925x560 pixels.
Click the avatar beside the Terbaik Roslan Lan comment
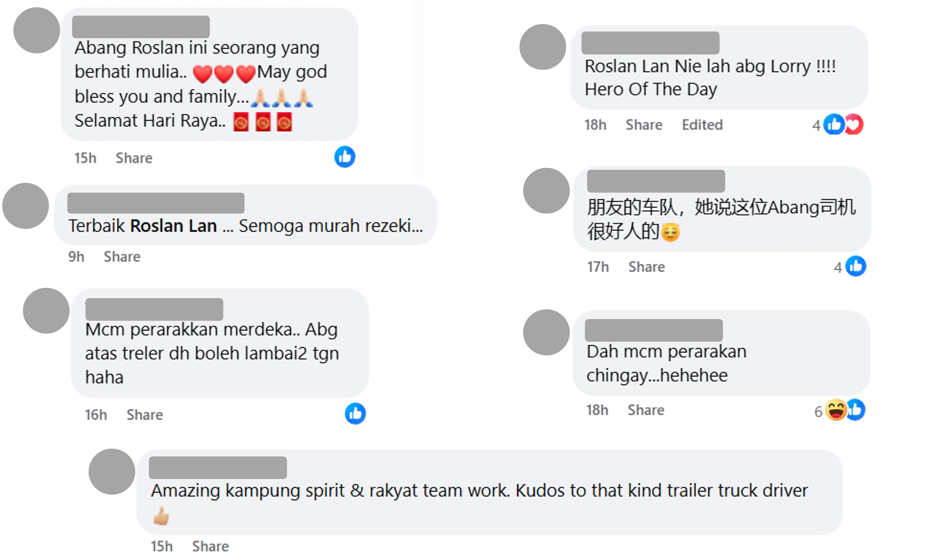tap(25, 205)
